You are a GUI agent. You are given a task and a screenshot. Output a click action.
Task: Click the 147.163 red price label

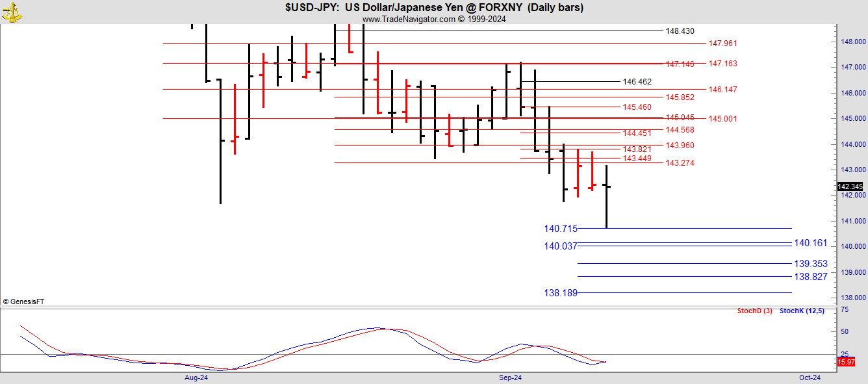tap(723, 64)
